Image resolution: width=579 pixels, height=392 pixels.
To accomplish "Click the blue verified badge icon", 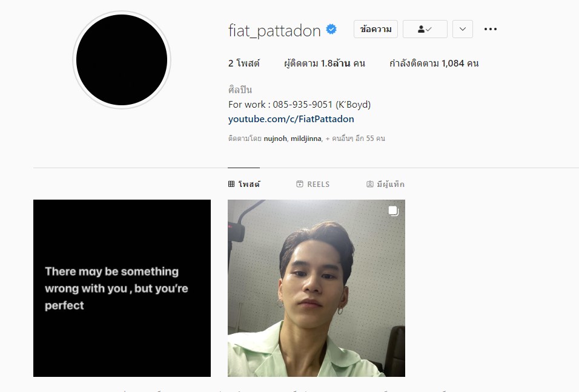I will (x=331, y=29).
